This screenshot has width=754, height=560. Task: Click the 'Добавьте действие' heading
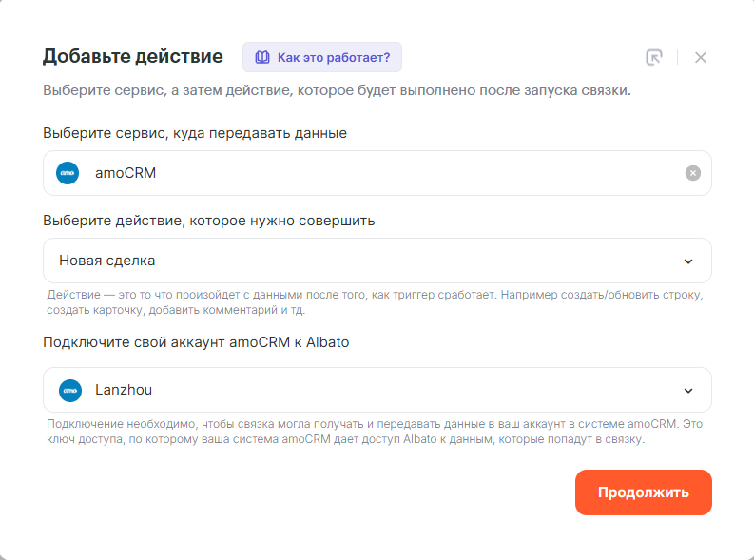(132, 56)
